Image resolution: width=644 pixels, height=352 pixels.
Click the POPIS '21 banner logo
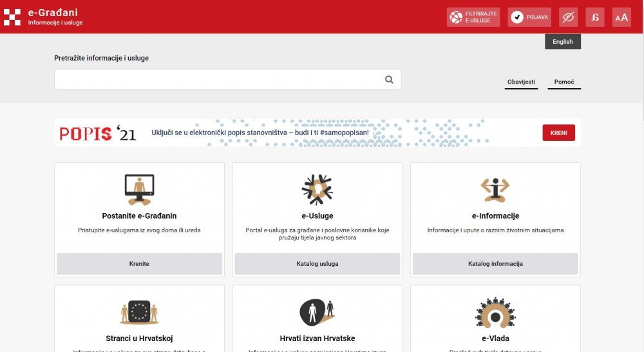(98, 133)
